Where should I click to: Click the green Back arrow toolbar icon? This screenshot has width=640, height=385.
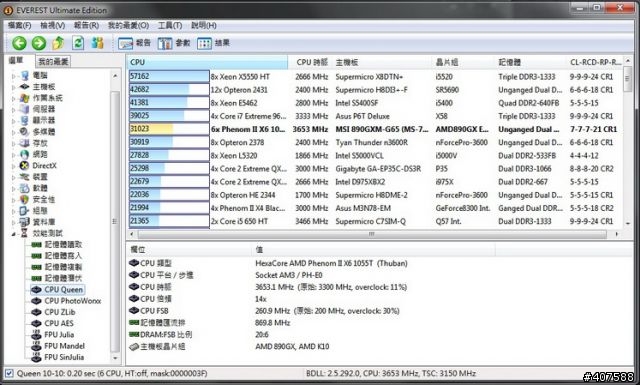19,43
